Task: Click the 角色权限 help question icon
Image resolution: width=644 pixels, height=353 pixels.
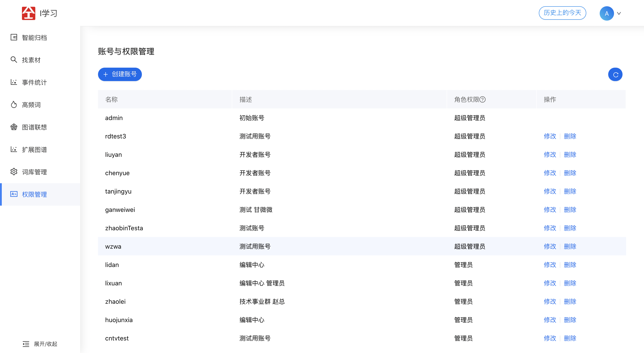Action: (x=483, y=100)
